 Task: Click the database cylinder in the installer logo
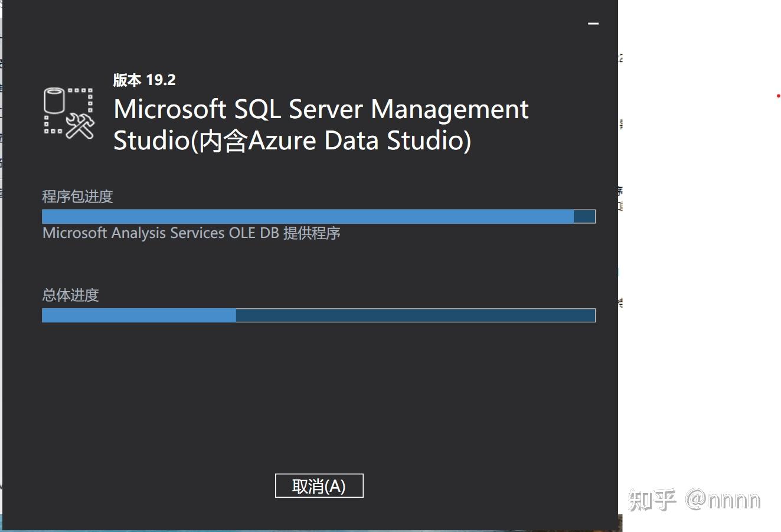pos(53,100)
